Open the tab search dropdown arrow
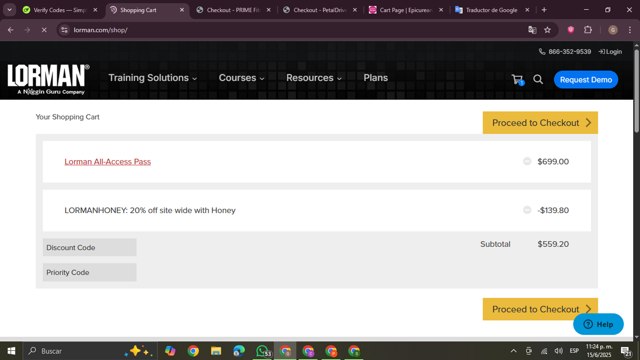Image resolution: width=640 pixels, height=360 pixels. (9, 10)
